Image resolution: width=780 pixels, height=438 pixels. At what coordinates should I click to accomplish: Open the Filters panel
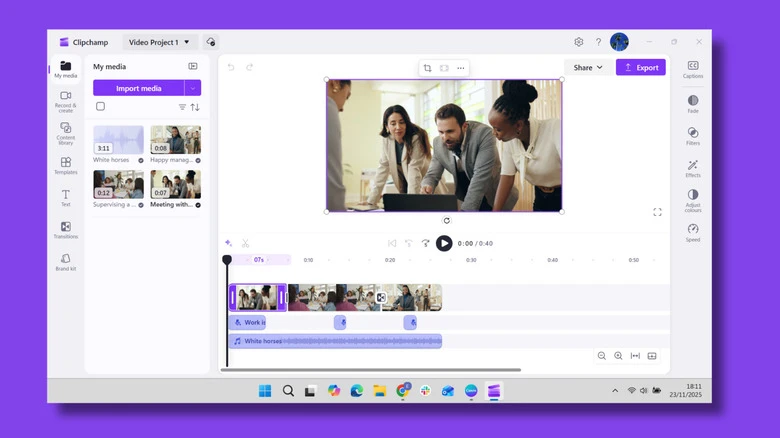coord(693,133)
